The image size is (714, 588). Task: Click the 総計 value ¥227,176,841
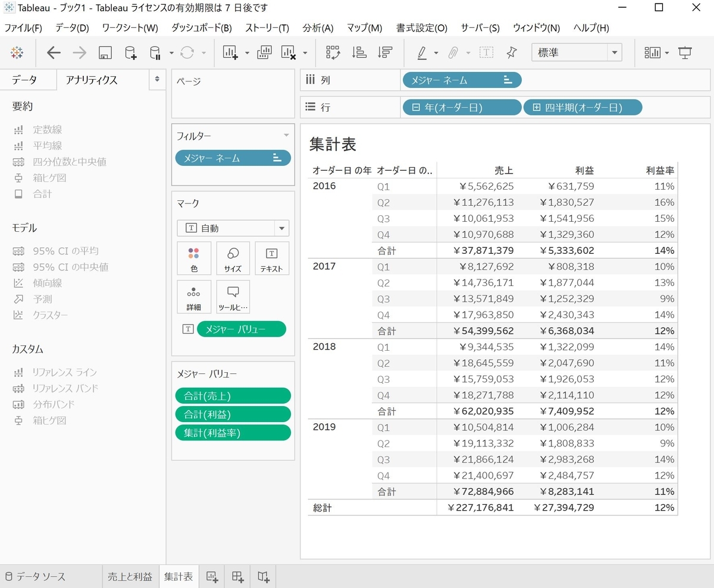tap(482, 508)
